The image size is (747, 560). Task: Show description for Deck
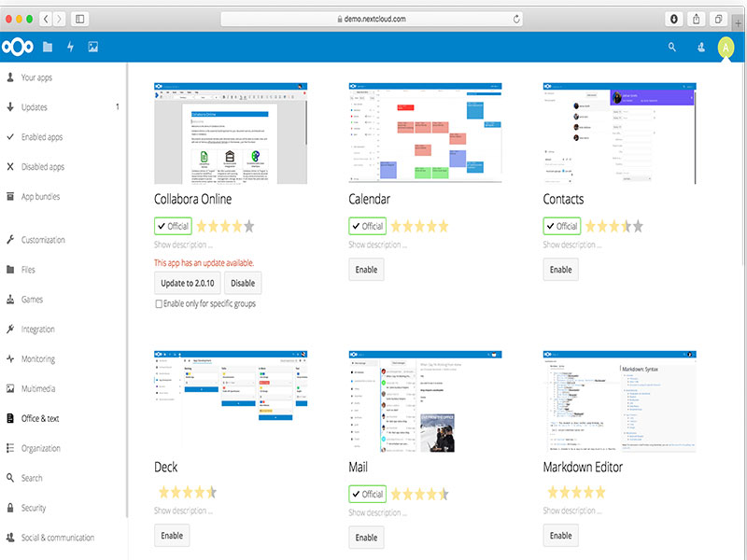(x=183, y=511)
